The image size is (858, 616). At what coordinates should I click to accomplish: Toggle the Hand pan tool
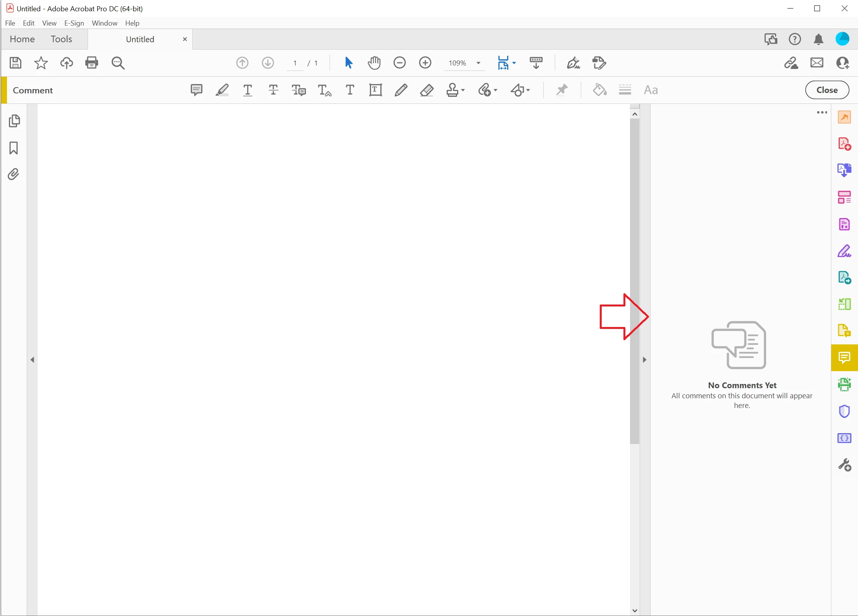coord(374,63)
